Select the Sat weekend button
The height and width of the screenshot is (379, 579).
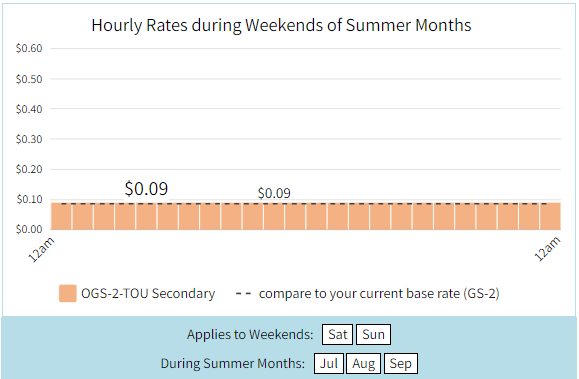click(x=338, y=334)
